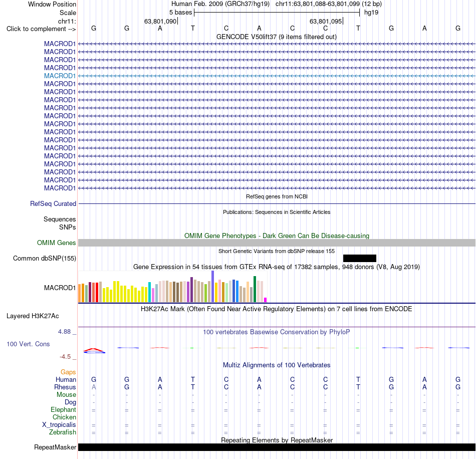
Task: Click the Scale label in the base position track
Action: coord(68,13)
